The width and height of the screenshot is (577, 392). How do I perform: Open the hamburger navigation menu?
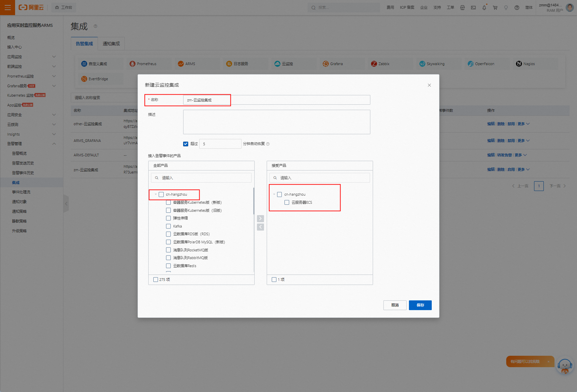[7, 7]
